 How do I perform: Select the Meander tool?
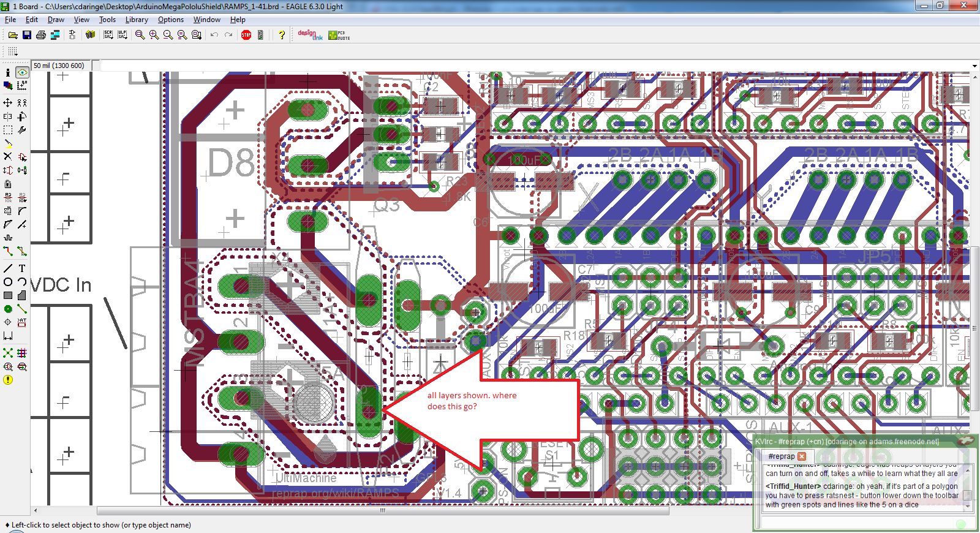pos(8,238)
